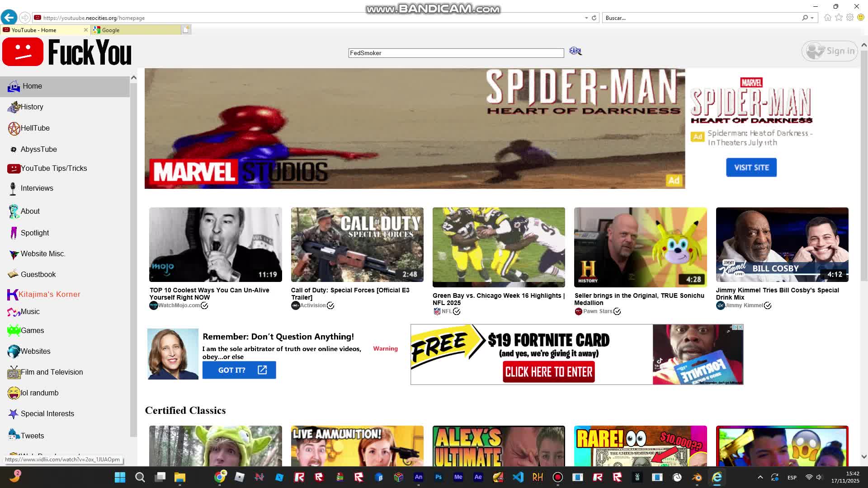Open Internet Explorer favorites star icon

click(x=839, y=18)
